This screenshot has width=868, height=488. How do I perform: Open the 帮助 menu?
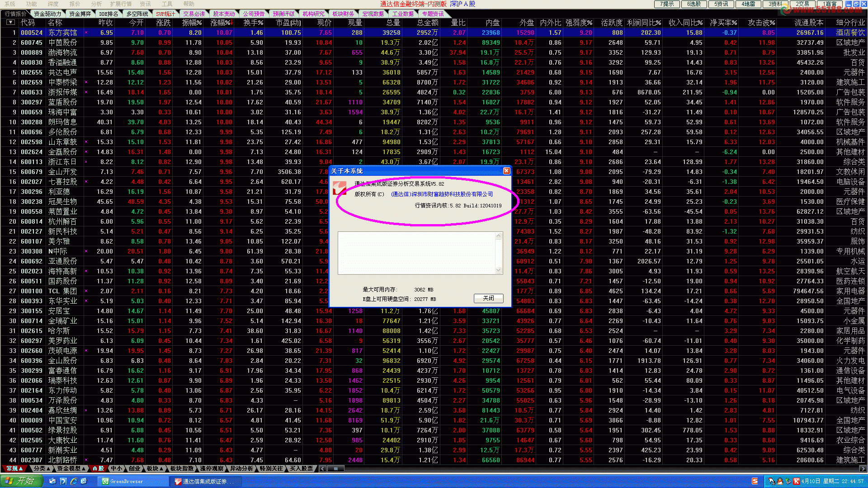point(189,4)
